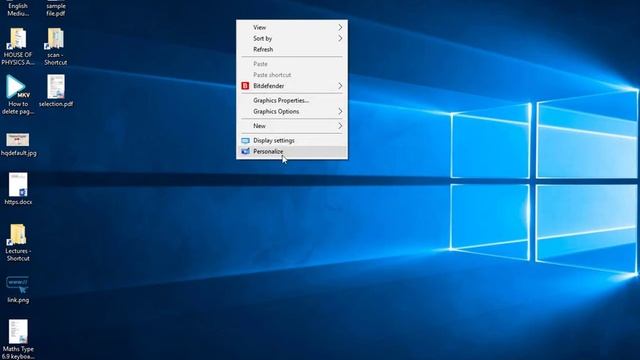640x360 pixels.
Task: Expand the Sort by submenu arrow
Action: click(340, 38)
